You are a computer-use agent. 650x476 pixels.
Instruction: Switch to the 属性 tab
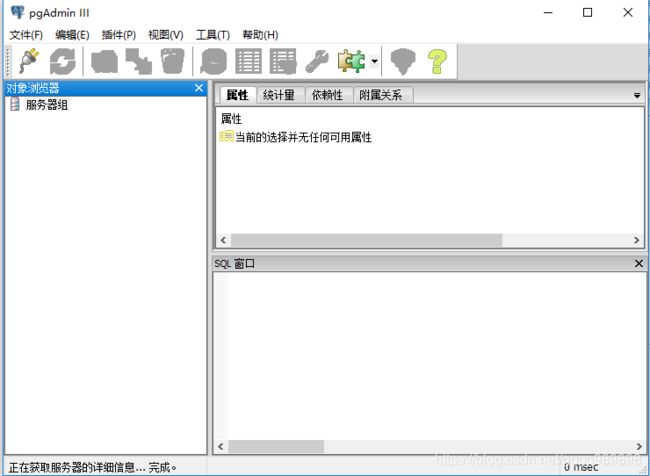238,95
